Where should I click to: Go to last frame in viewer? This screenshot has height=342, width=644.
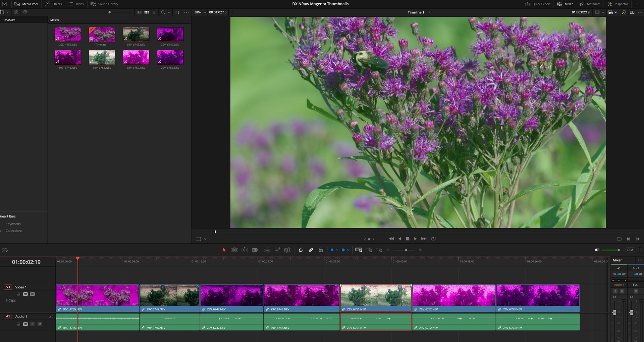click(x=424, y=238)
